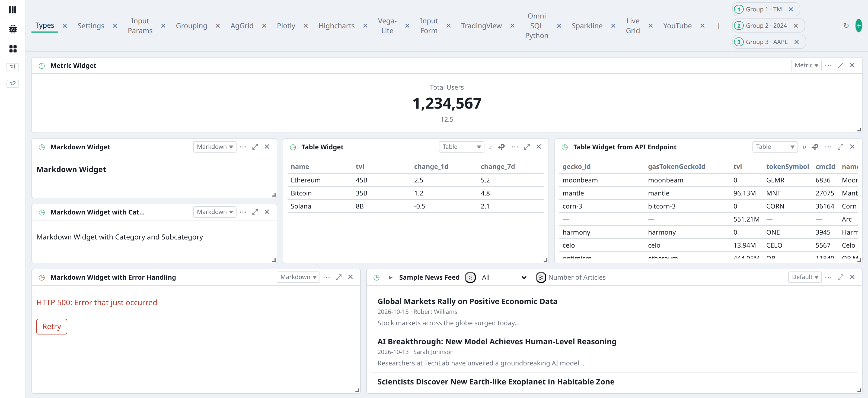Refresh the dashboard with the reload icon
This screenshot has width=868, height=398.
coord(846,26)
